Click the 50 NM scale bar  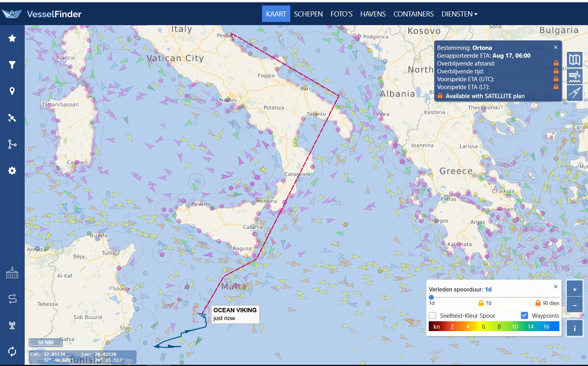click(46, 342)
